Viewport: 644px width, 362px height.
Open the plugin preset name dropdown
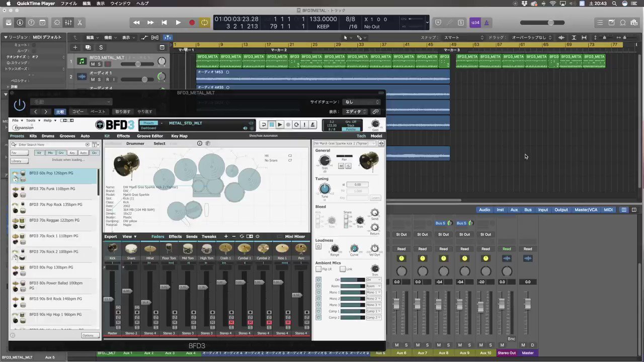pos(70,102)
